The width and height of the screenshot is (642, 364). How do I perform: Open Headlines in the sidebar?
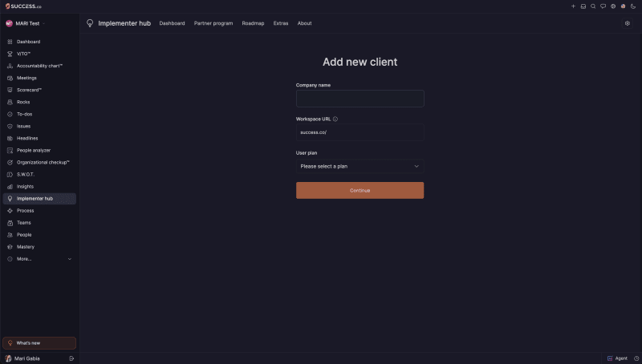[39, 138]
